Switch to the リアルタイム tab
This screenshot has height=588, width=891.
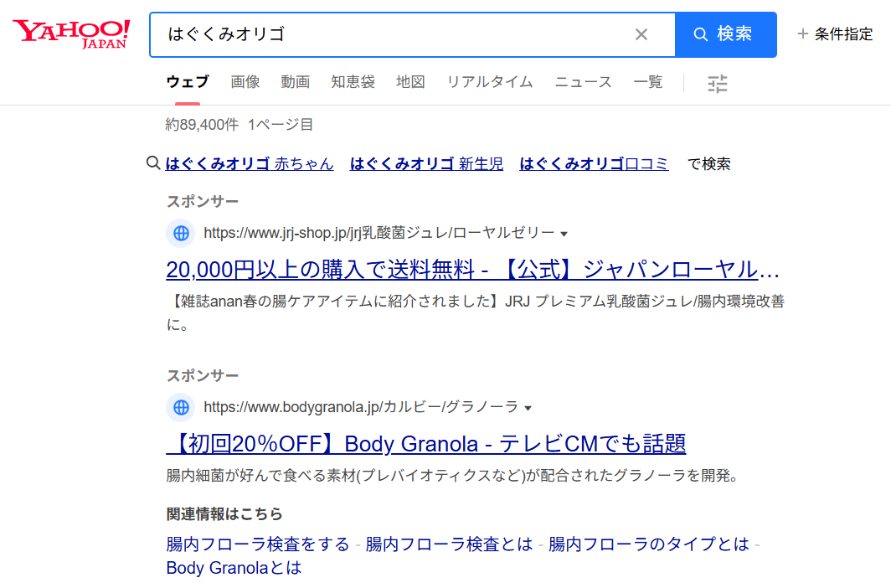click(490, 82)
